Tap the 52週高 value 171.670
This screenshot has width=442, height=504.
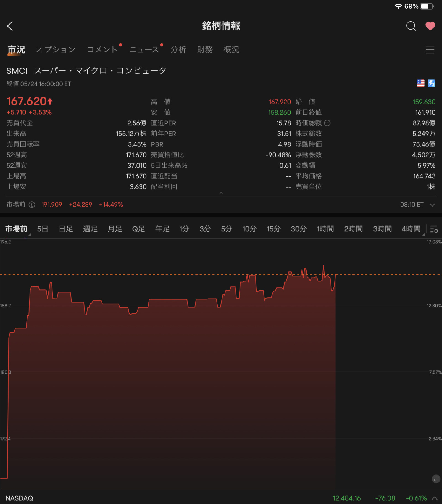point(136,155)
